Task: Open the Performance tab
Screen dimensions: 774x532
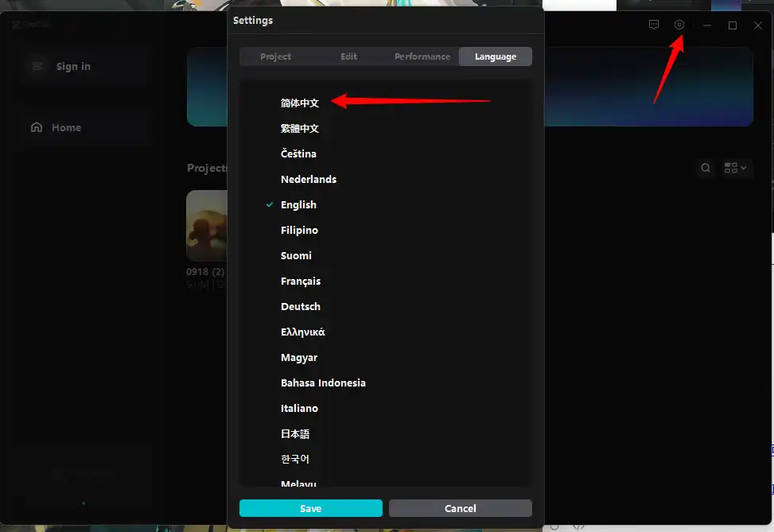Action: click(x=422, y=56)
